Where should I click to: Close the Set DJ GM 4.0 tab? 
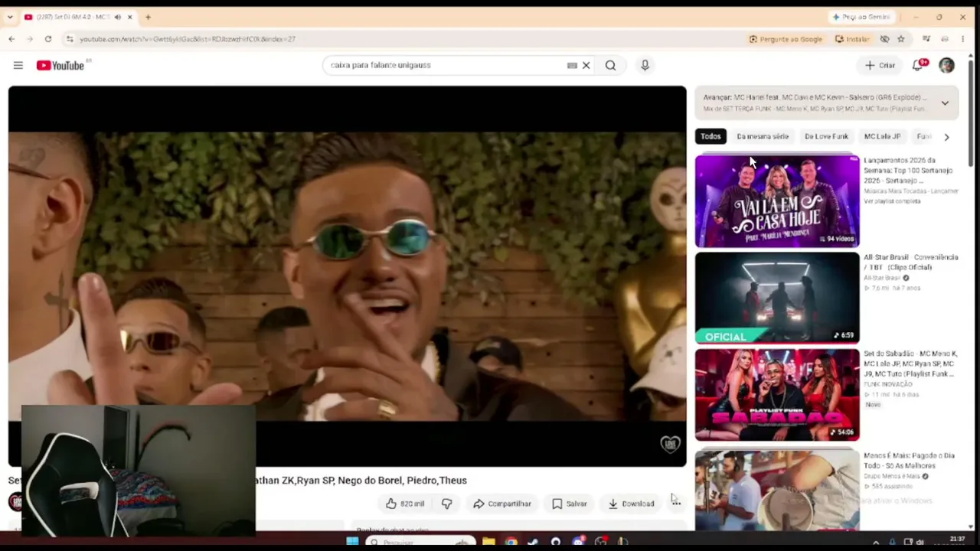[130, 17]
